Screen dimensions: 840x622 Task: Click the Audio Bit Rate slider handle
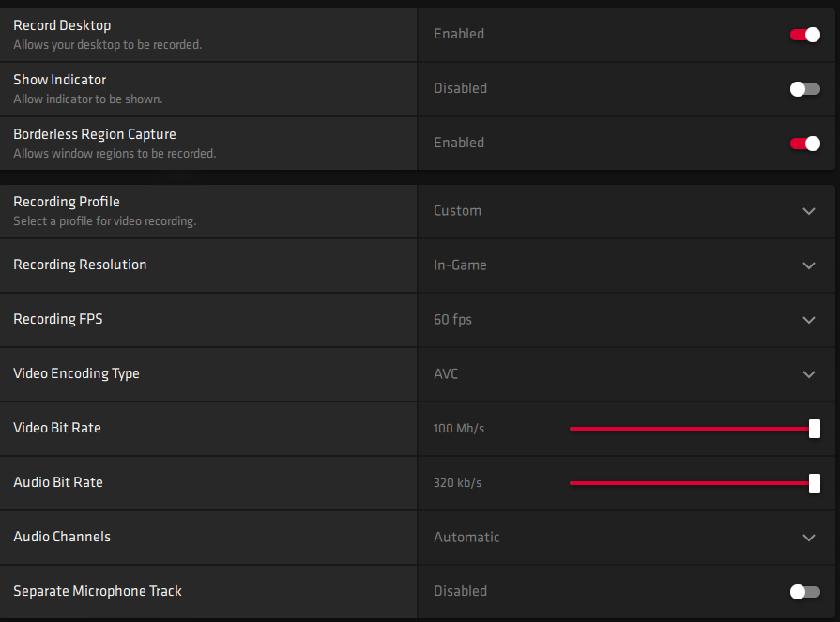coord(815,483)
